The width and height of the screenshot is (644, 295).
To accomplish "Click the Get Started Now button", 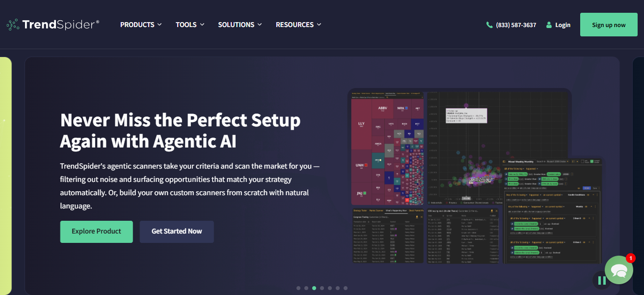I will (x=177, y=232).
